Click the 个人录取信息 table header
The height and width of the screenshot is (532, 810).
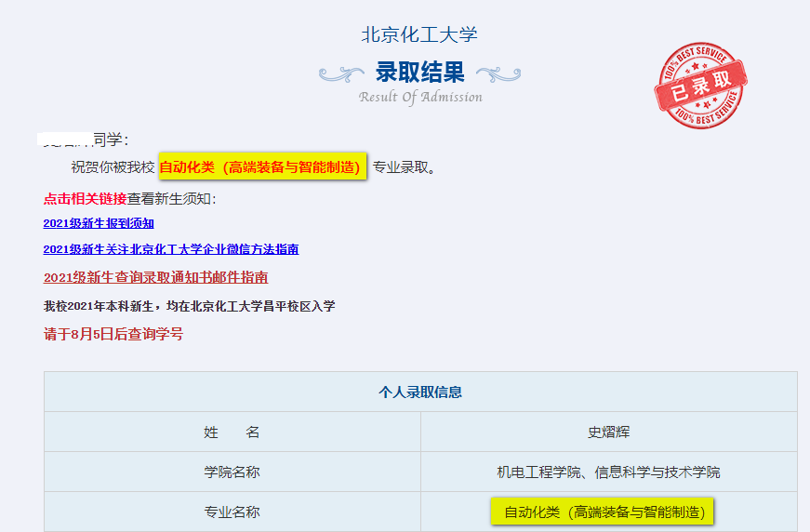(420, 392)
